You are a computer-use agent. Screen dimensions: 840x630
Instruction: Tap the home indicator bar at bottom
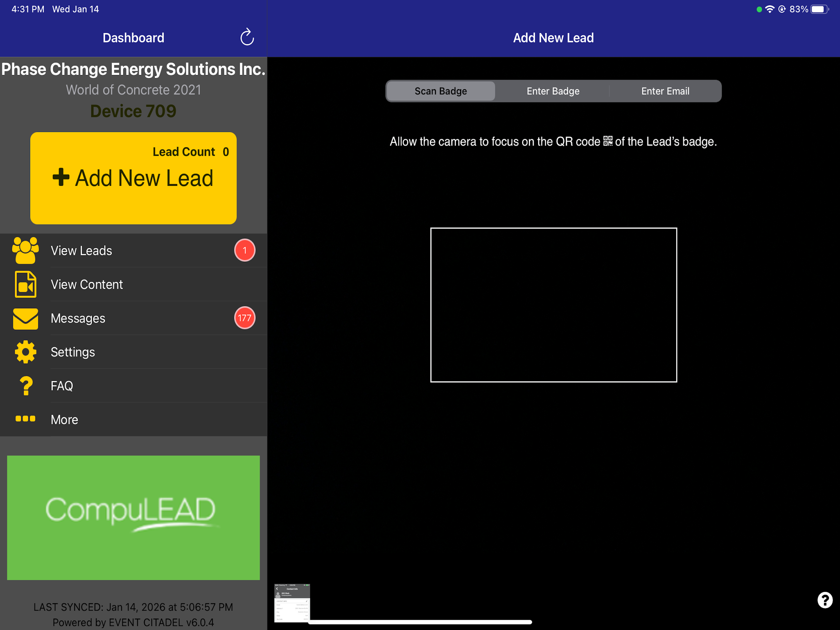(420, 622)
